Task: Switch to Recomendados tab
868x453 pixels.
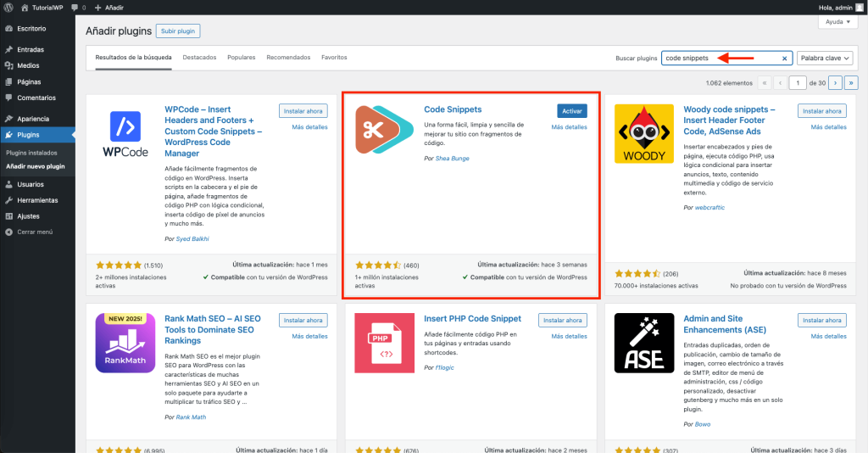Action: [x=288, y=58]
